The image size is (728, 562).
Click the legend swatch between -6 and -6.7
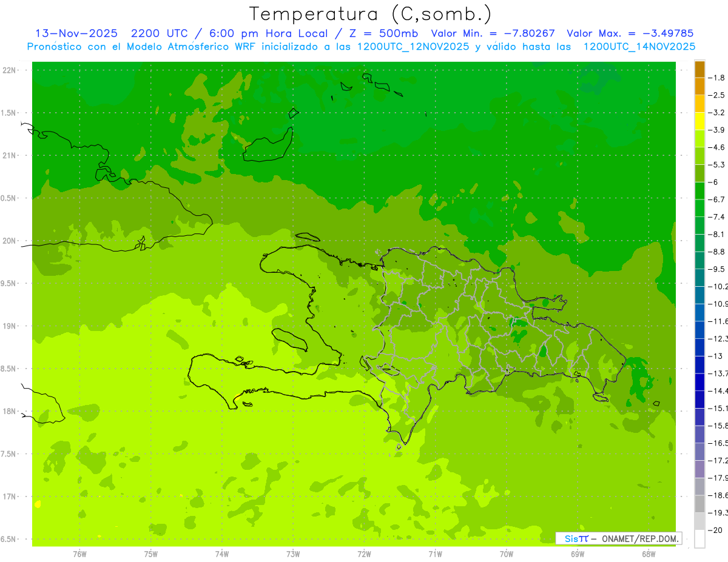pyautogui.click(x=699, y=191)
